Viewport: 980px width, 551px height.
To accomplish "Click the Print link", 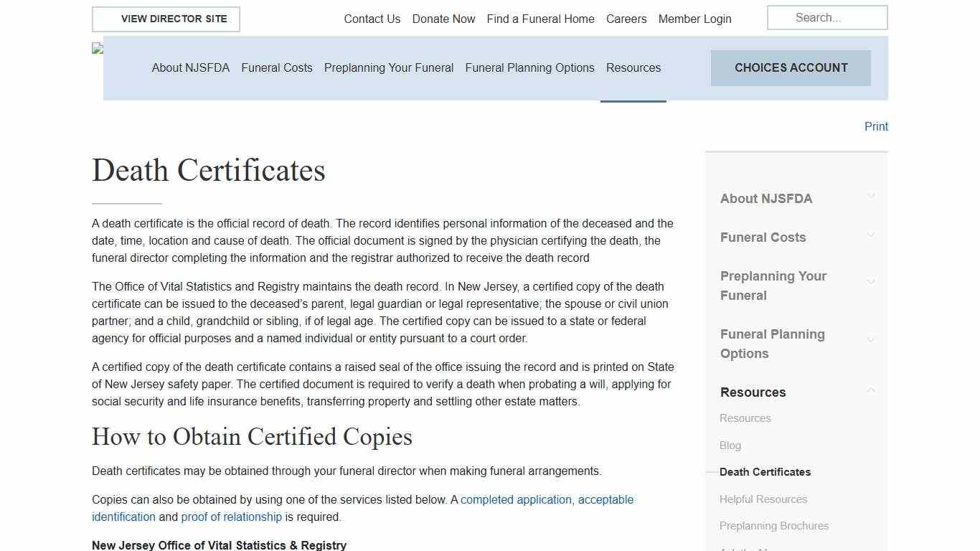I will click(875, 126).
